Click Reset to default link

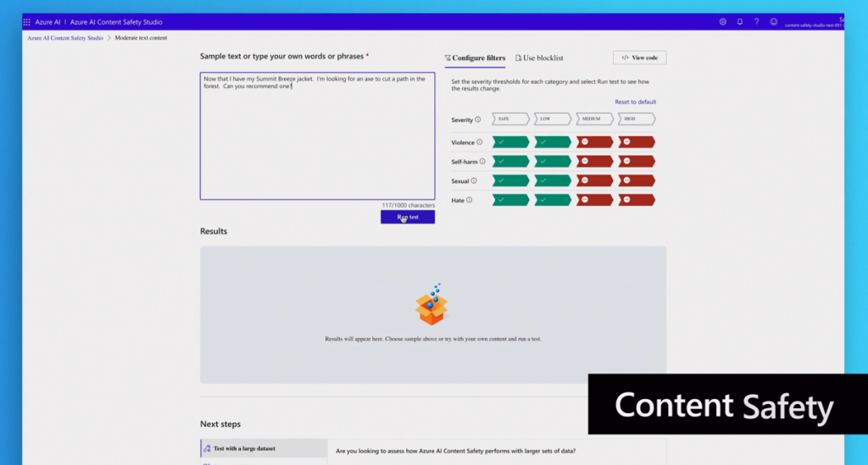pyautogui.click(x=636, y=102)
